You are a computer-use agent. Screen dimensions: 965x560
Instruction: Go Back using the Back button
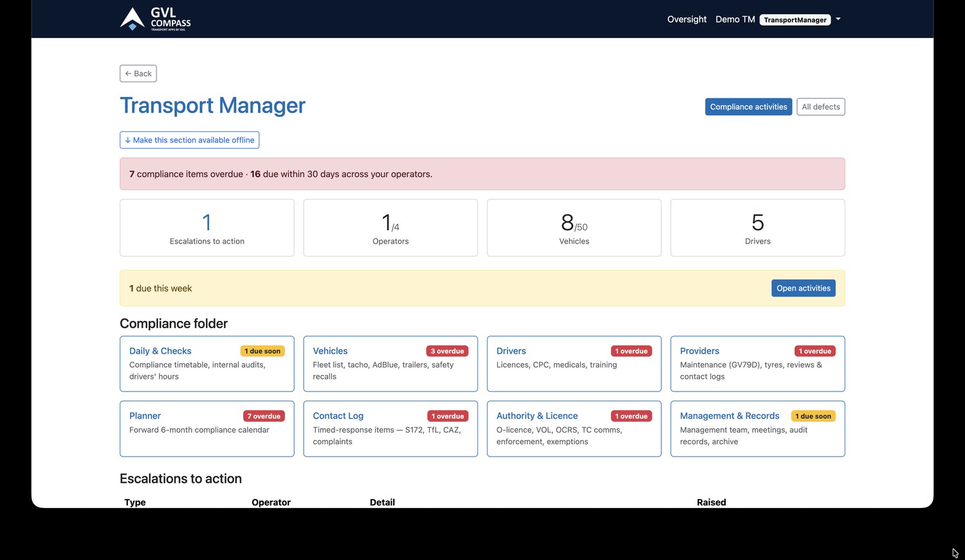tap(138, 73)
